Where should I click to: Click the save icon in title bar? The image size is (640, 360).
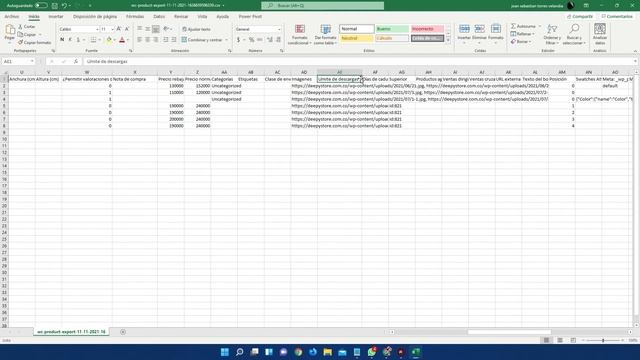54,6
